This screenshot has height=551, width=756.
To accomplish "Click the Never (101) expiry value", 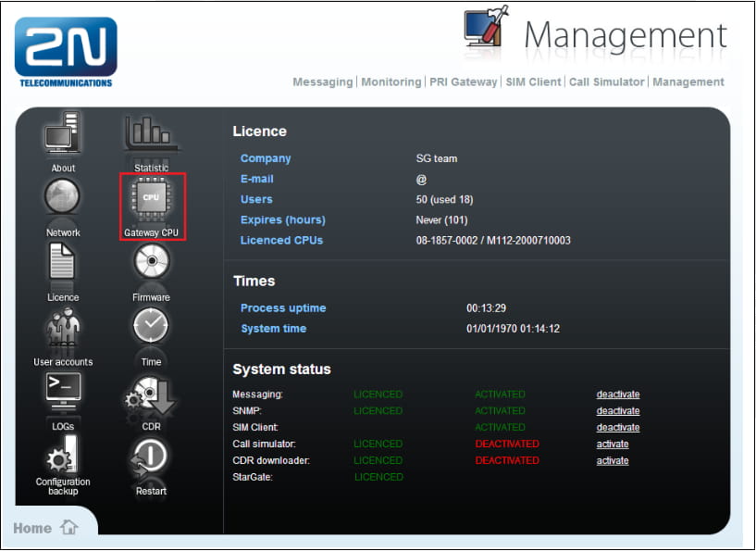I will click(441, 220).
